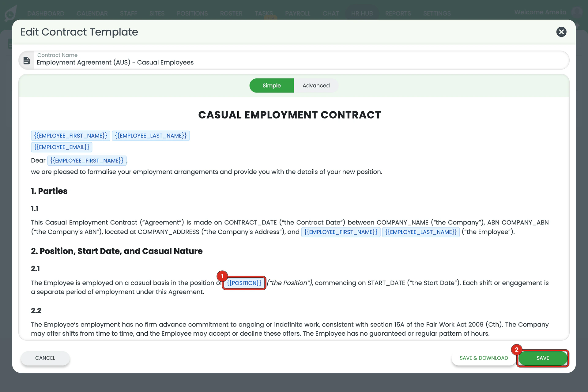
Task: Close the Edit Contract Template dialog
Action: tap(561, 32)
